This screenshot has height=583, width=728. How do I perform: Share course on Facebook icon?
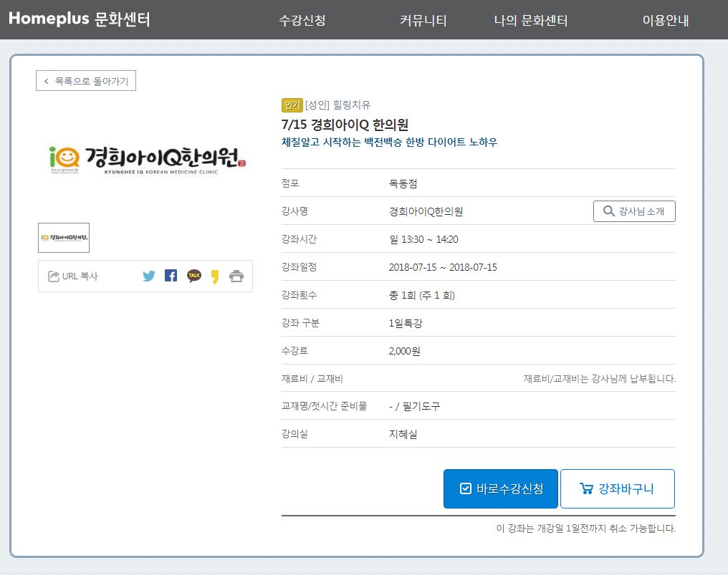[171, 276]
